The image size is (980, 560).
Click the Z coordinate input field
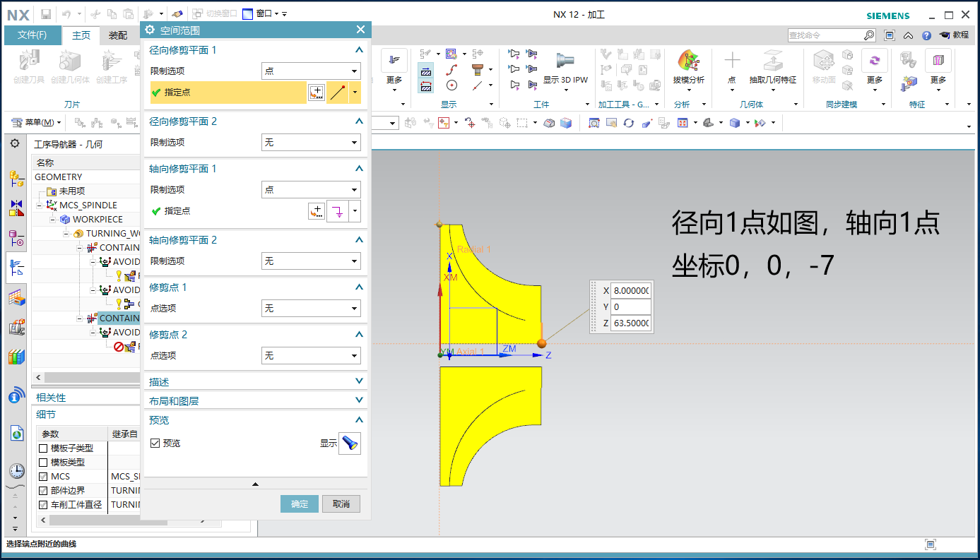pos(631,323)
